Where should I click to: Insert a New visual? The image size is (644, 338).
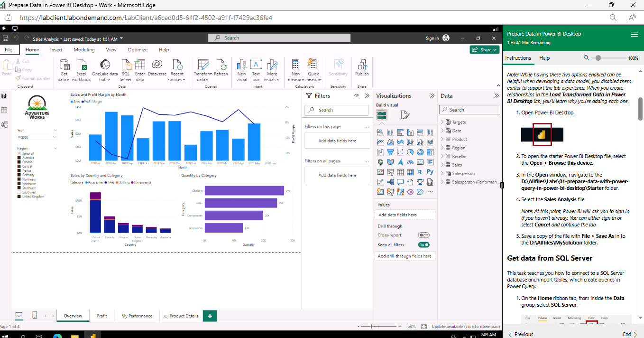[242, 70]
